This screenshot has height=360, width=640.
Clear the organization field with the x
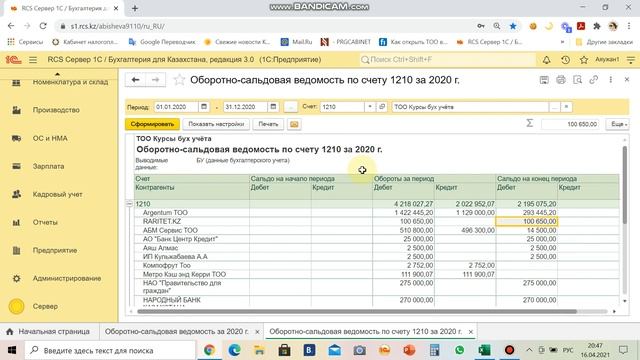[x=566, y=107]
